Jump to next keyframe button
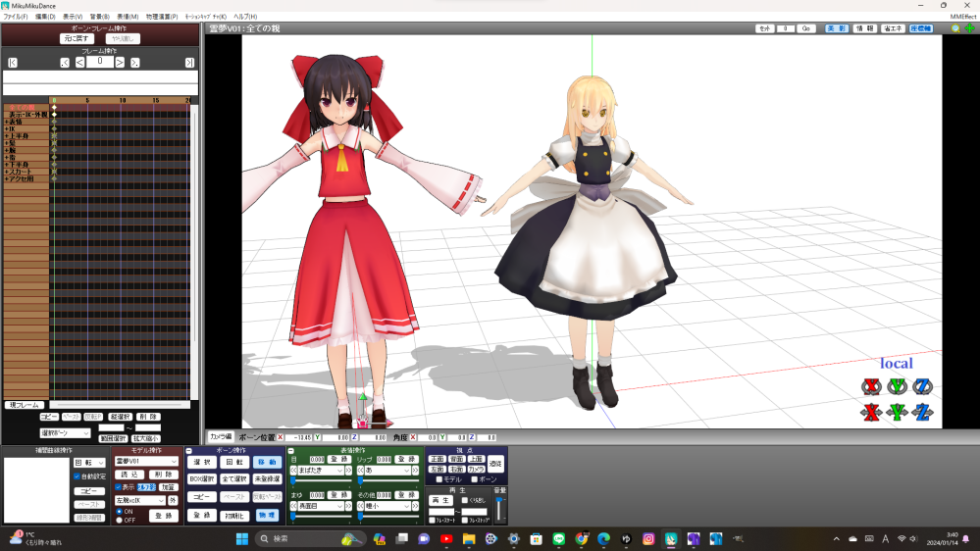 pos(135,63)
